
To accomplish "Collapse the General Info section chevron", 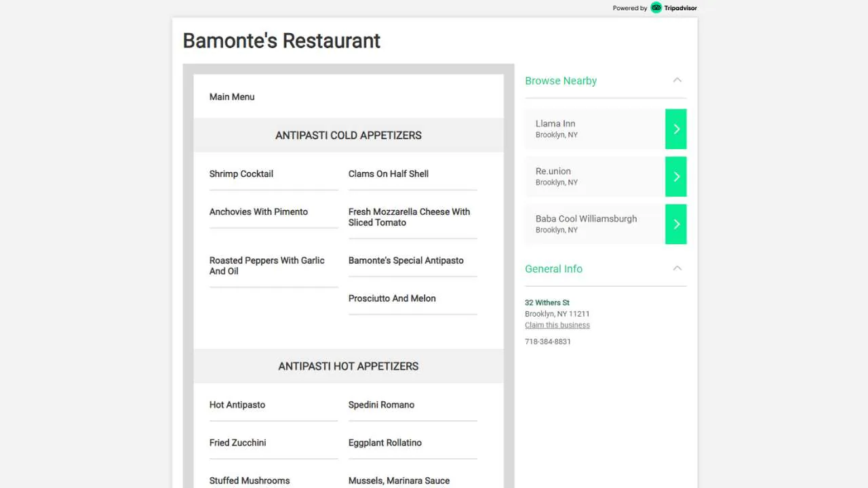I will click(x=677, y=268).
